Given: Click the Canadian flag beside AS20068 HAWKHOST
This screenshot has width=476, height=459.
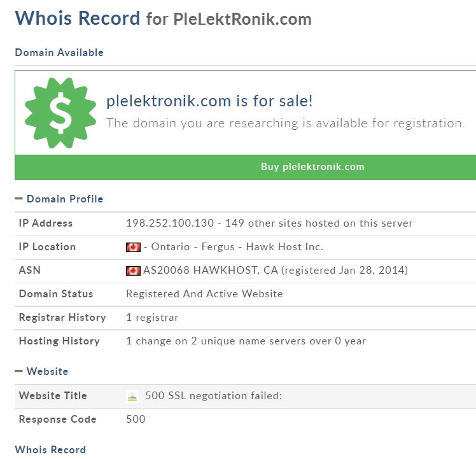Looking at the screenshot, I should [133, 271].
